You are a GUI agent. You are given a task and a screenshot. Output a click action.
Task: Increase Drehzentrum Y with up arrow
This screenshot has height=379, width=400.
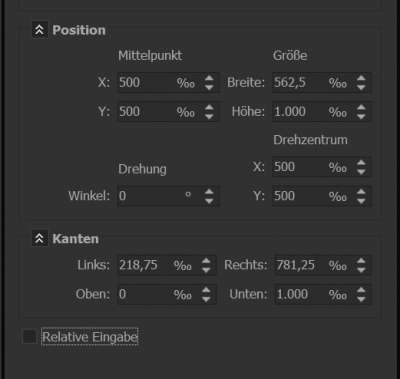click(361, 192)
